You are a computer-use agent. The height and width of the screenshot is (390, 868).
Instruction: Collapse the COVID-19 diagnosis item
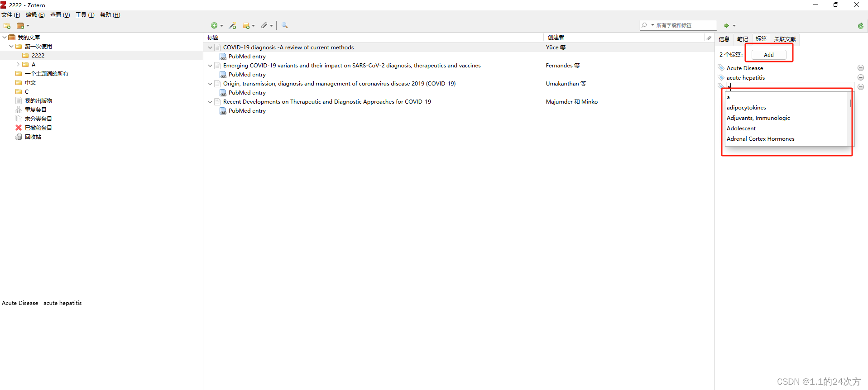[x=210, y=48]
